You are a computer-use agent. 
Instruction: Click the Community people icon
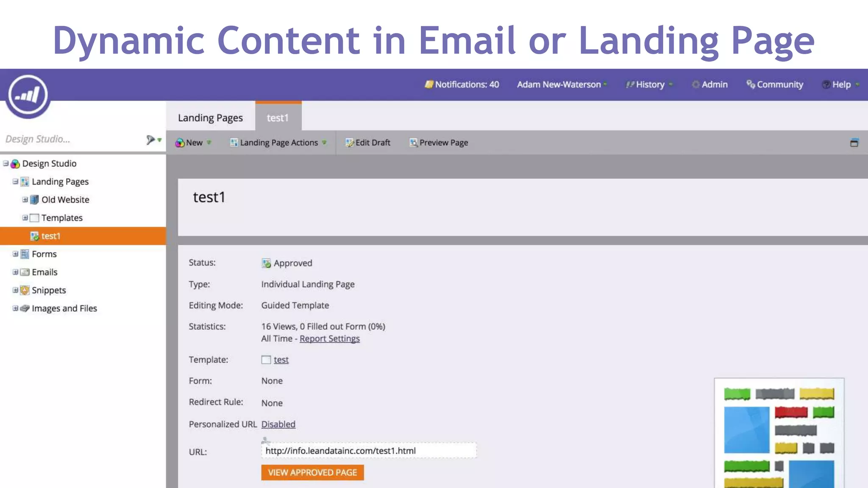[751, 84]
